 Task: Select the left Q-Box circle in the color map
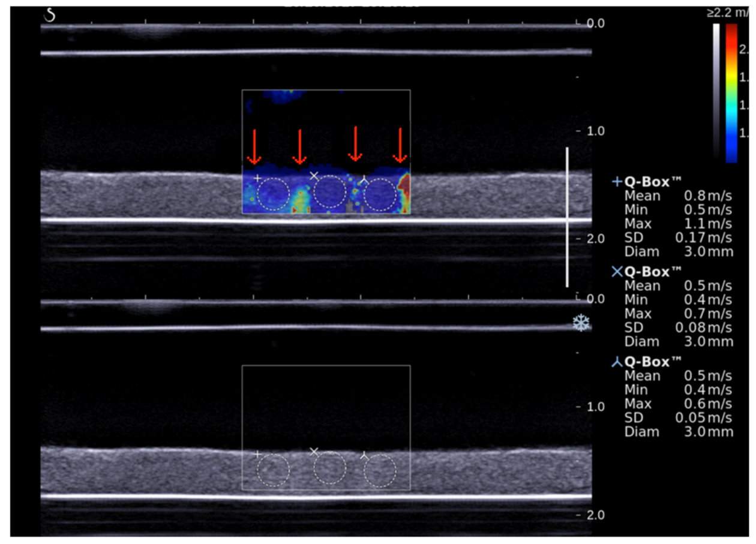click(x=273, y=194)
